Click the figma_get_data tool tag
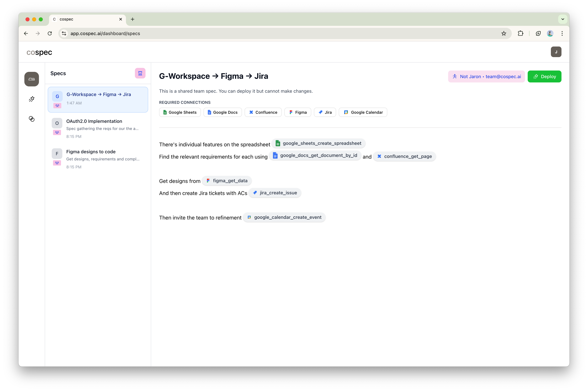 point(227,181)
